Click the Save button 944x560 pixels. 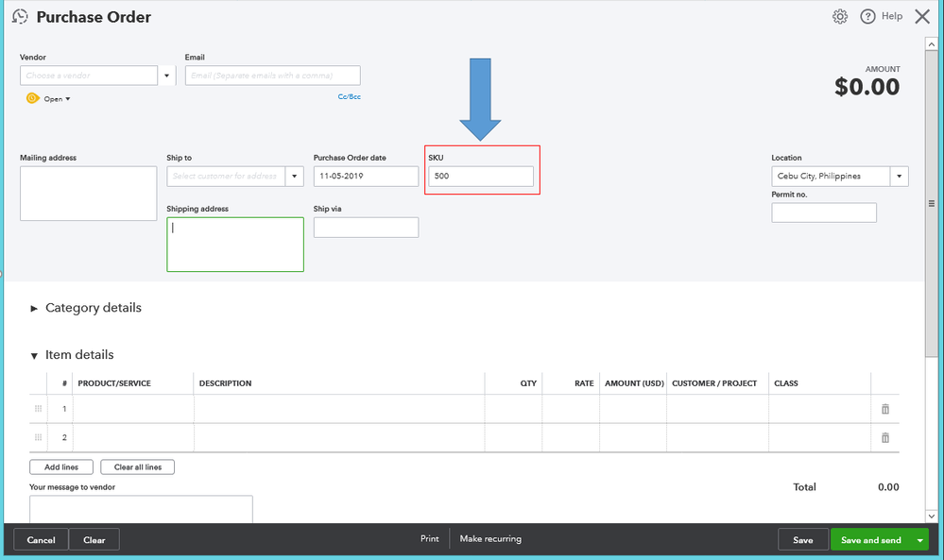[802, 539]
